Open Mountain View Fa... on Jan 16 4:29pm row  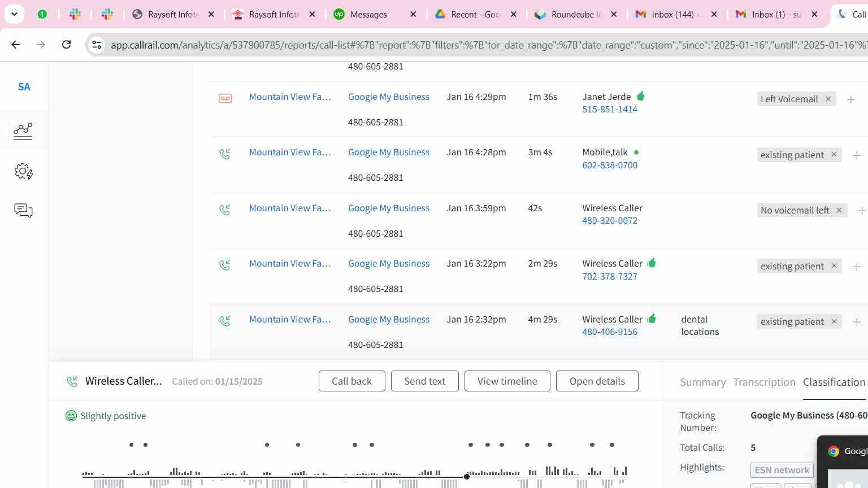tap(290, 97)
